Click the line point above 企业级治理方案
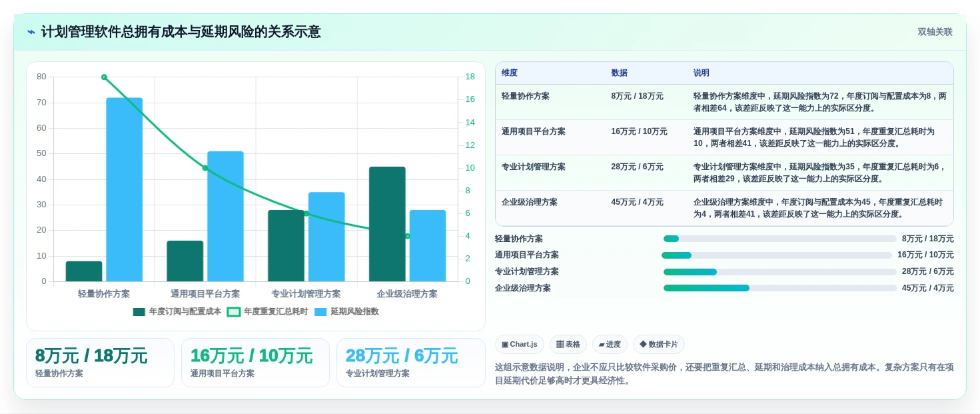 (x=408, y=236)
